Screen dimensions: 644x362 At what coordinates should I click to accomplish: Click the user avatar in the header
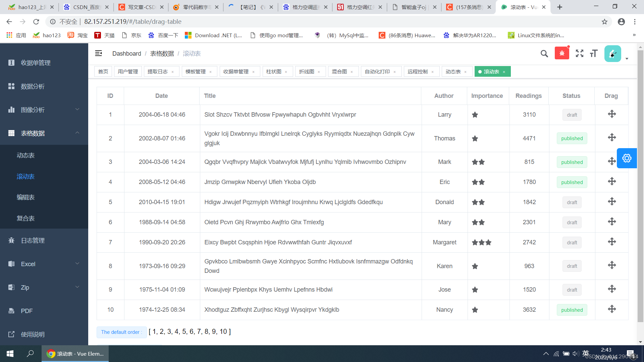pos(613,53)
